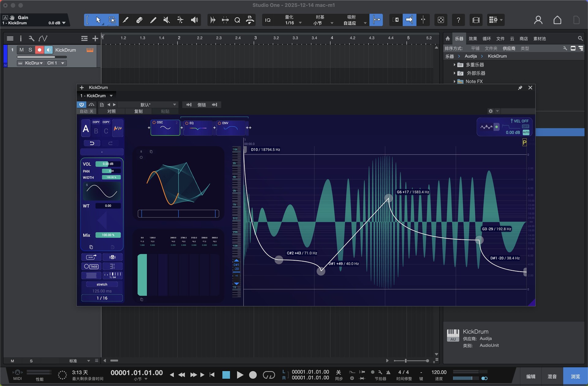The image size is (588, 386).
Task: Toggle the plugin power bypass button
Action: tap(81, 105)
